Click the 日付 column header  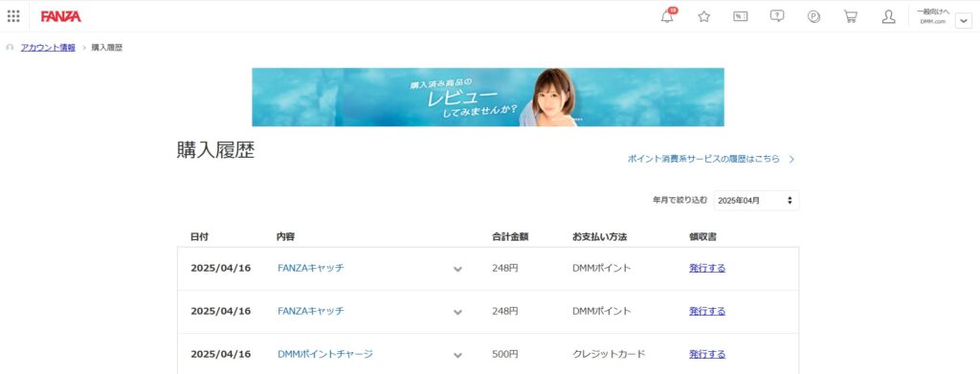click(199, 237)
